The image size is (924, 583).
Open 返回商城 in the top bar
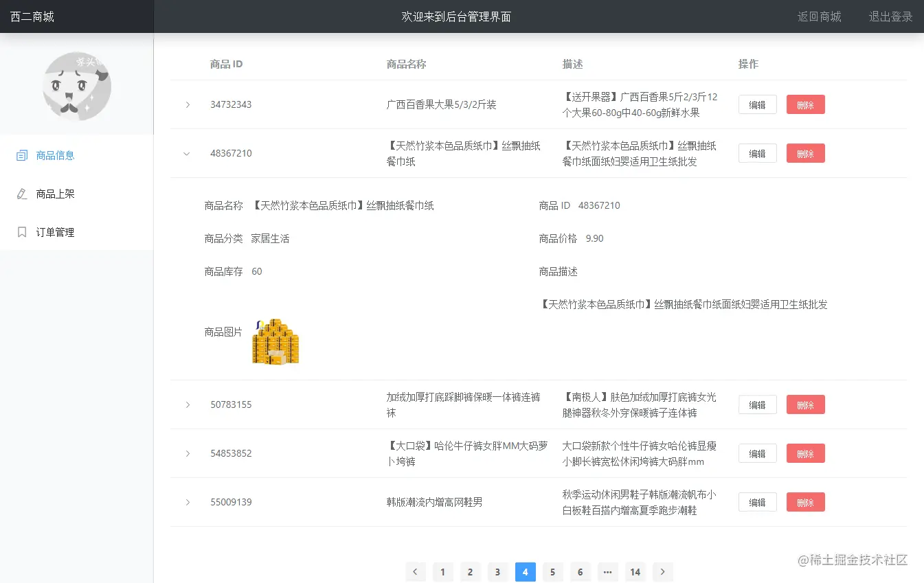click(819, 16)
